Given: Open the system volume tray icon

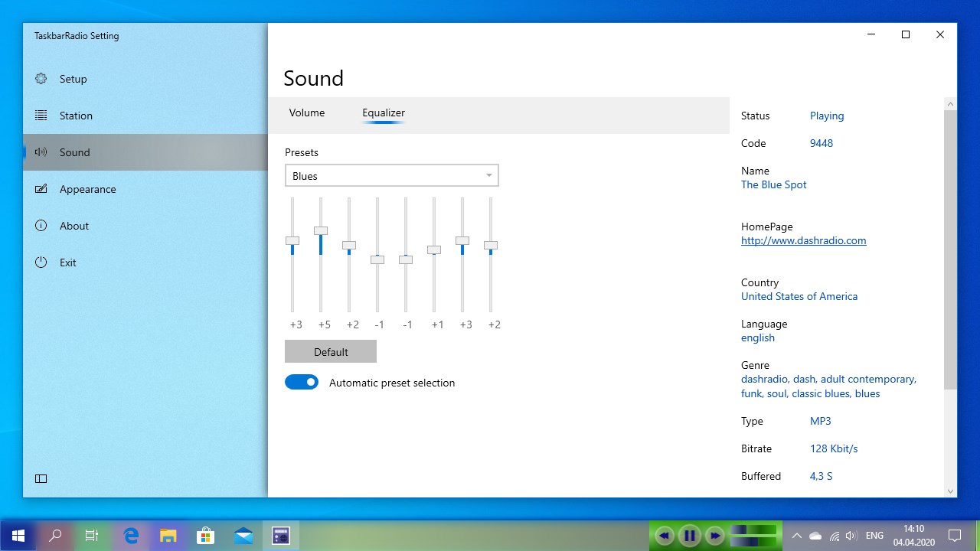Looking at the screenshot, I should (852, 536).
